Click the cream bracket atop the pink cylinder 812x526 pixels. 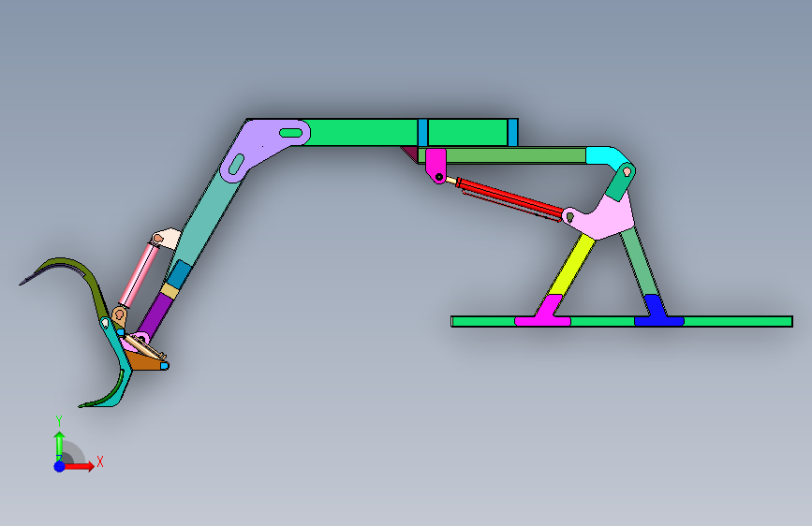point(167,239)
